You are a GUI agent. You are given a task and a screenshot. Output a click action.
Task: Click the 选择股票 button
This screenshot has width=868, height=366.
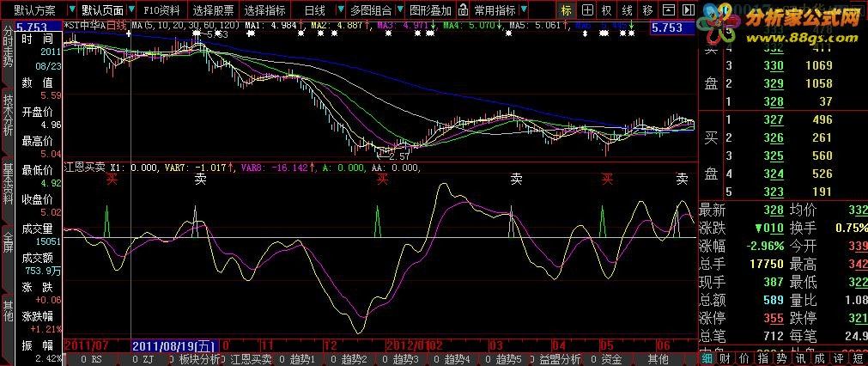(214, 10)
